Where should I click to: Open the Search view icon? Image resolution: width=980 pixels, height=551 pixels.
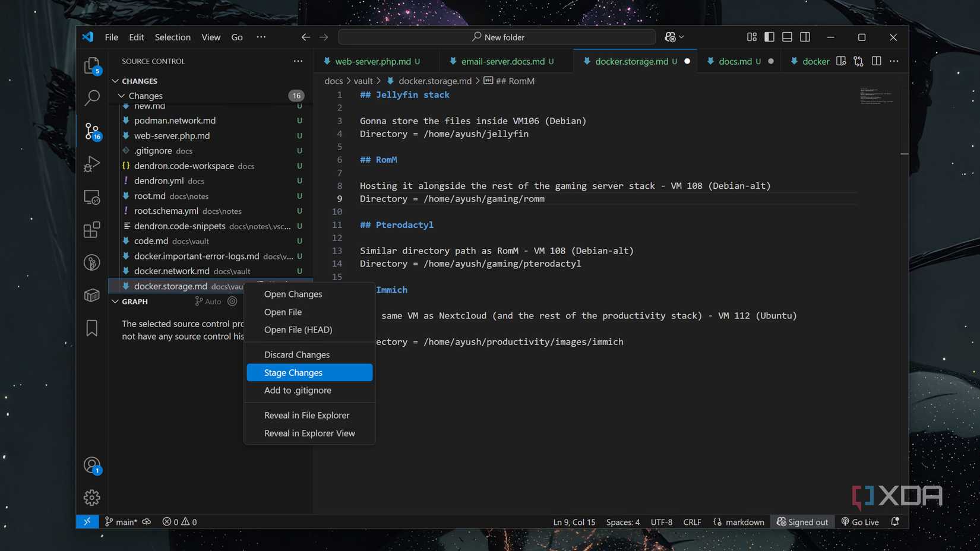point(92,97)
